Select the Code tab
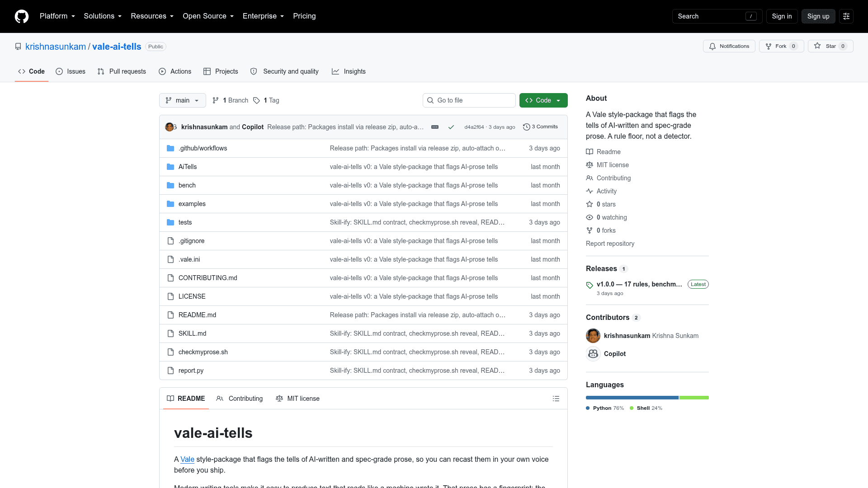 (x=32, y=71)
